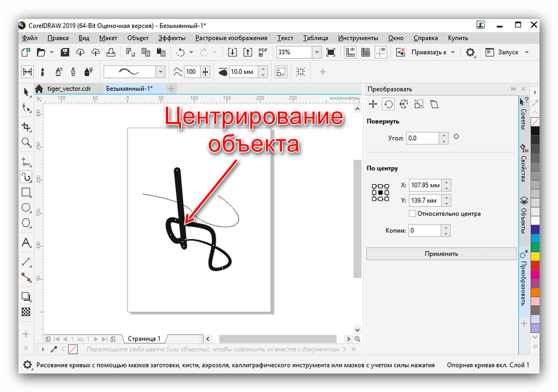
Task: Enable the 'Относительно центра' checkbox
Action: pyautogui.click(x=412, y=213)
